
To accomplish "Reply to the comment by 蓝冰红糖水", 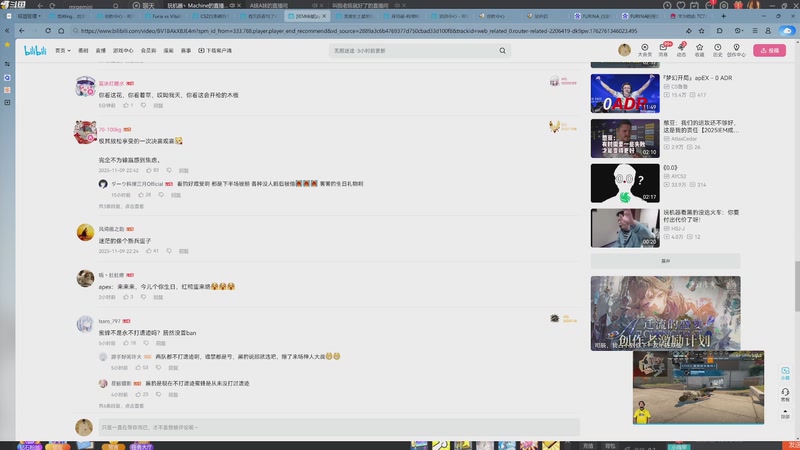I will (158, 106).
